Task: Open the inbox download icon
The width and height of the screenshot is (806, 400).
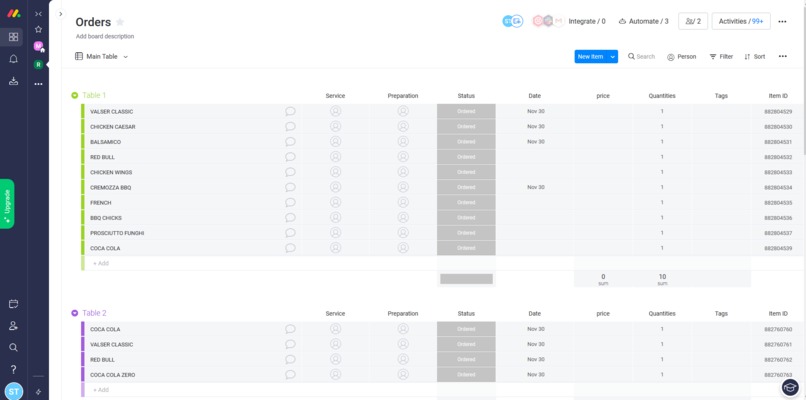Action: pyautogui.click(x=13, y=81)
